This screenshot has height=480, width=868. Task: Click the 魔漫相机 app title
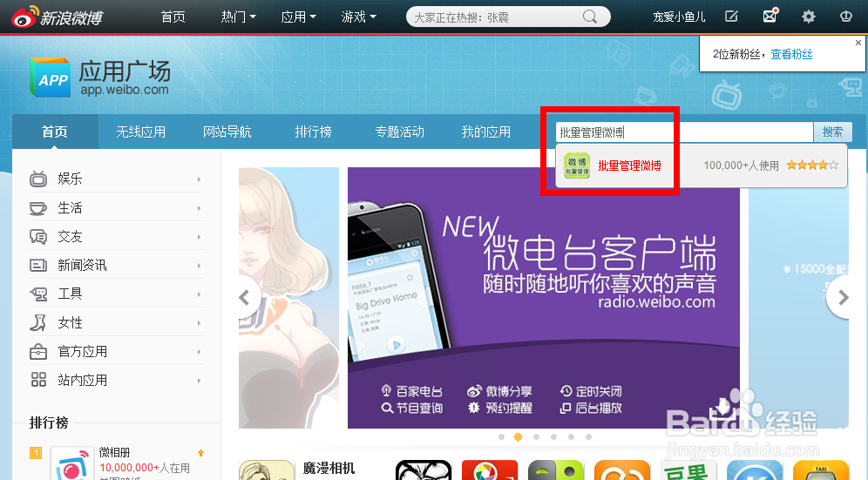(329, 469)
